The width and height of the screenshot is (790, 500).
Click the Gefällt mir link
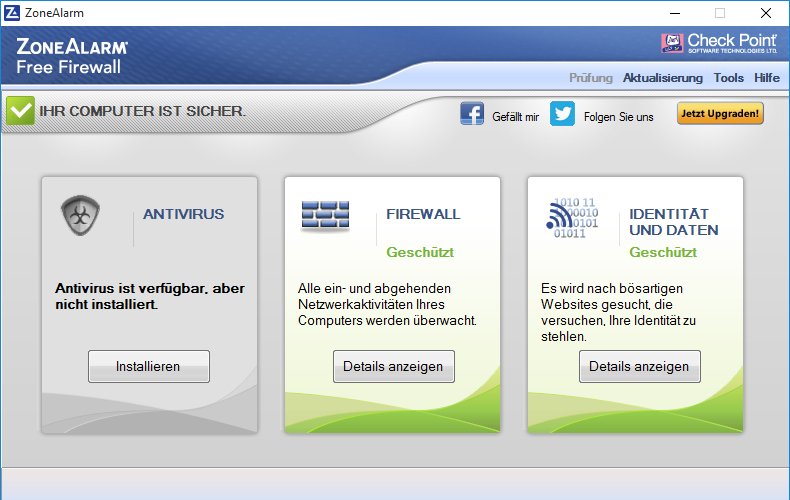(x=515, y=117)
